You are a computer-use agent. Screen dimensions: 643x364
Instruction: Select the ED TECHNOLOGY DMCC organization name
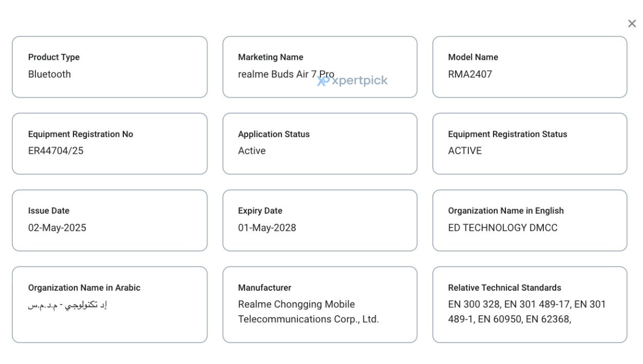click(x=503, y=227)
